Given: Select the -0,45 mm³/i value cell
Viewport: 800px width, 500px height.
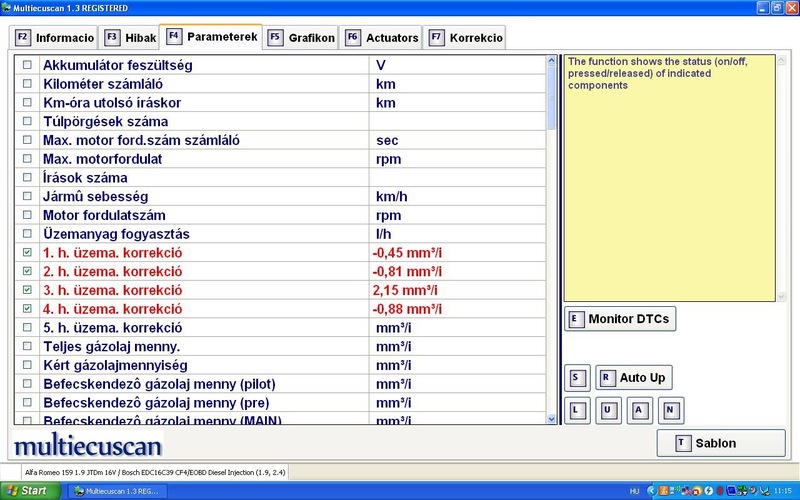Looking at the screenshot, I should tap(457, 253).
